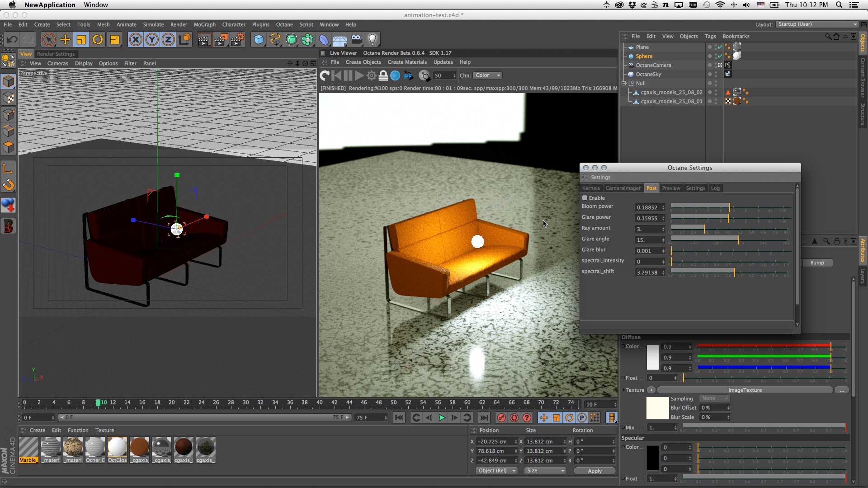Enable the Post processing checkbox
This screenshot has width=868, height=488.
pos(585,198)
